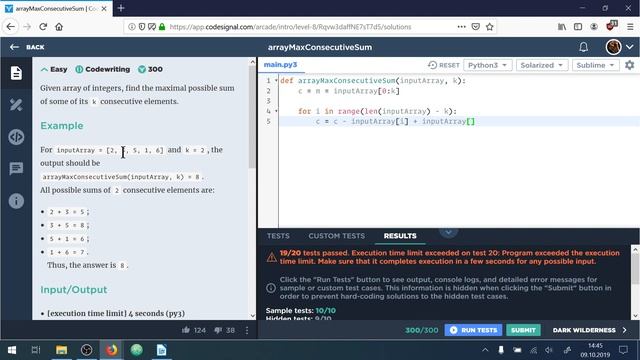This screenshot has width=640, height=360.
Task: Click the thumbs down icon
Action: coord(218,330)
